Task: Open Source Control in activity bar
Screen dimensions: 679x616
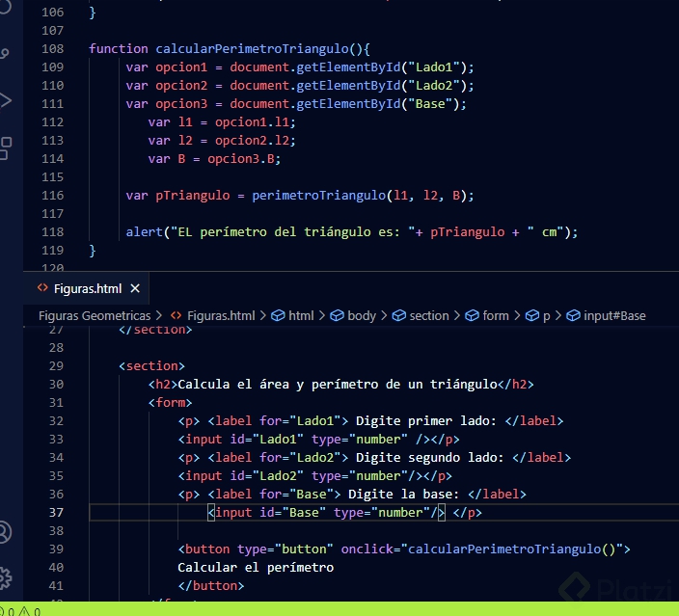Action: [5, 53]
